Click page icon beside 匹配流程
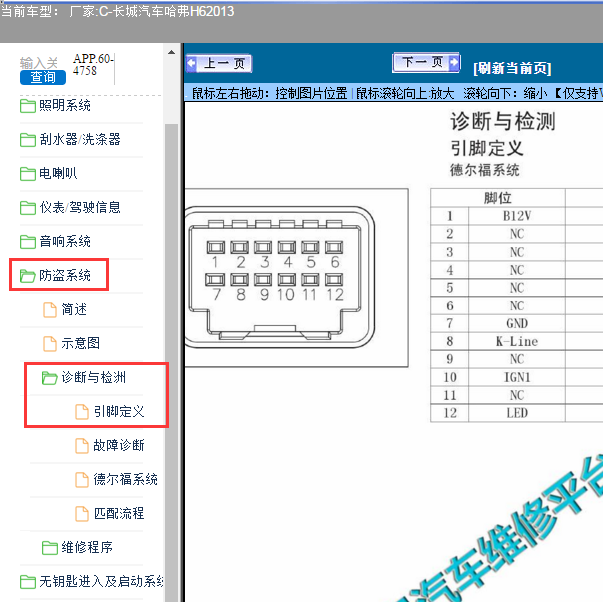Screen dimensions: 603x602 [82, 514]
